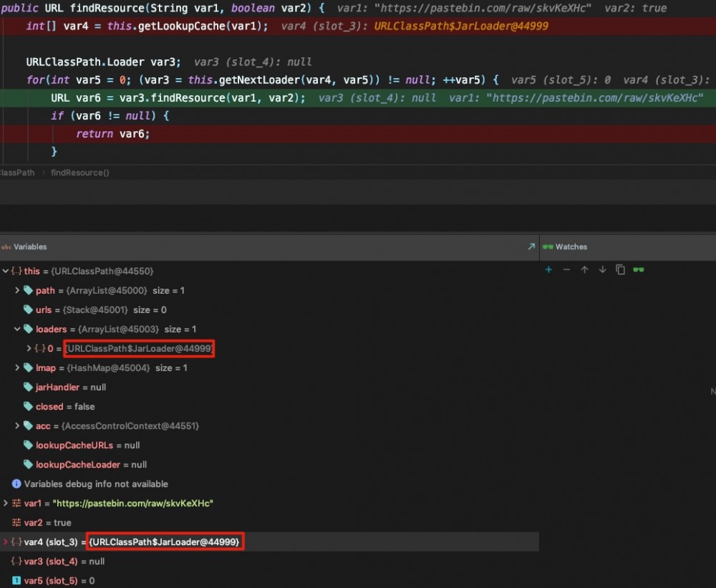Click the green glasses icon in Watches toolbar
Image resolution: width=716 pixels, height=588 pixels.
(637, 270)
